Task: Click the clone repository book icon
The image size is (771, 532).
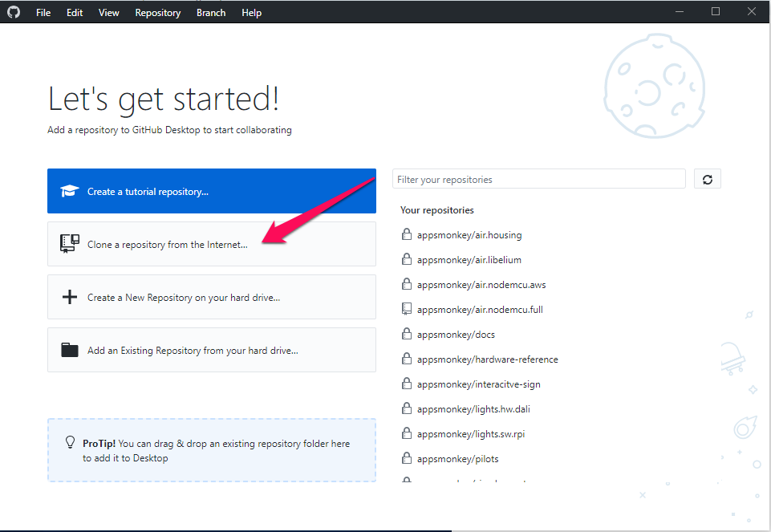Action: 69,243
